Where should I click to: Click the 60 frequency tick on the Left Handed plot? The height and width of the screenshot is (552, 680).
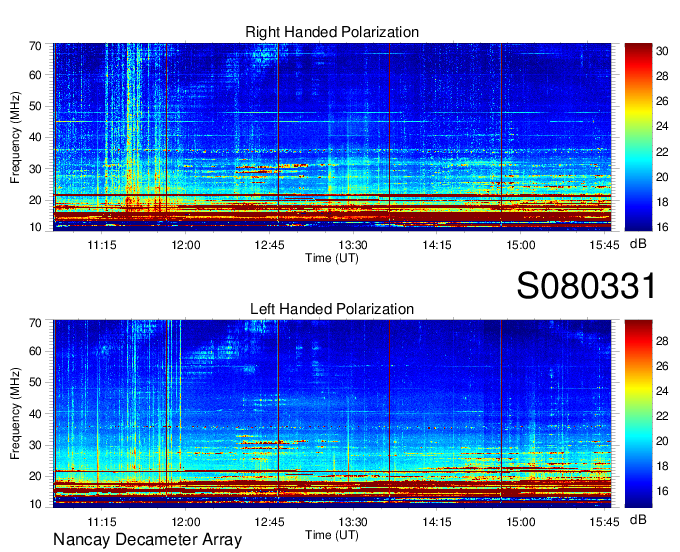click(35, 351)
